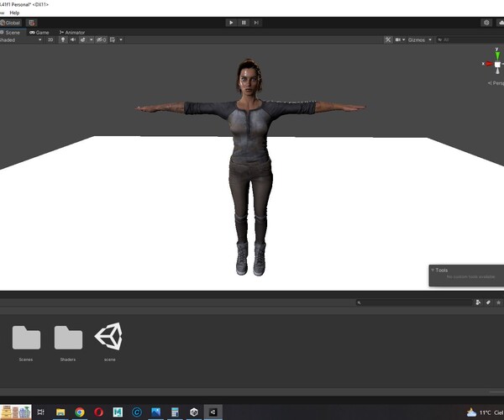
Task: Open Unity Hub from the taskbar
Action: pos(194,412)
